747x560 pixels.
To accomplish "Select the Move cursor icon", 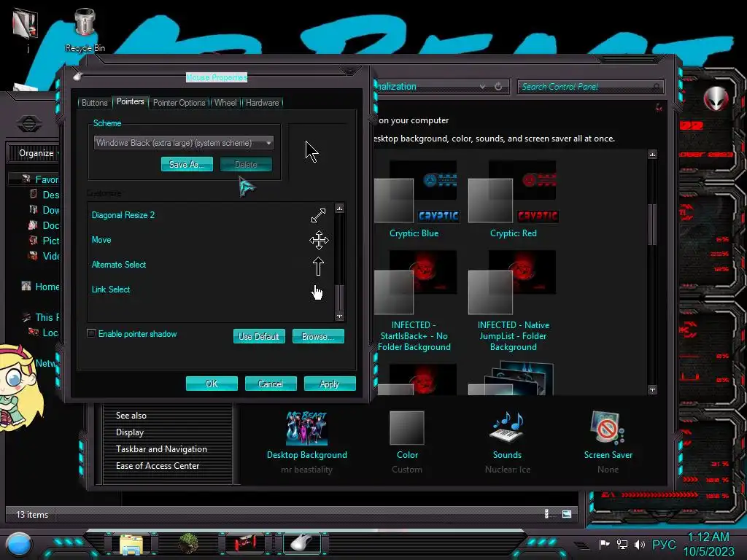I will pyautogui.click(x=319, y=240).
